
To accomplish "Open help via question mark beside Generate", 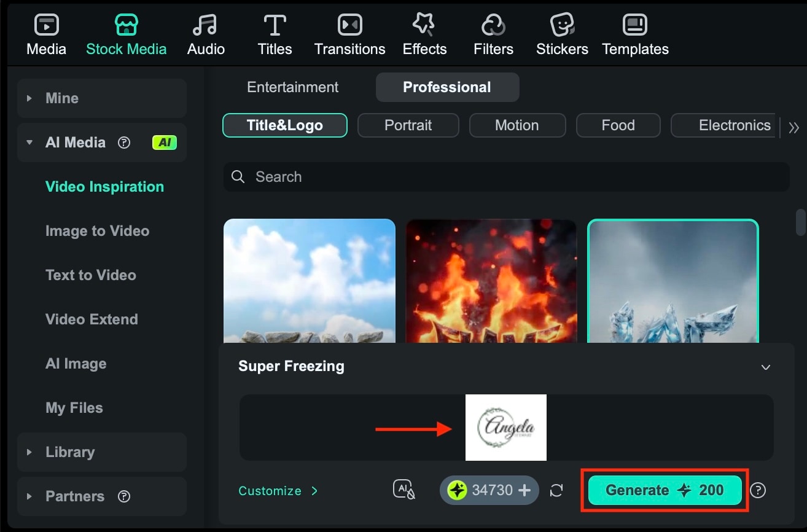I will click(x=758, y=490).
